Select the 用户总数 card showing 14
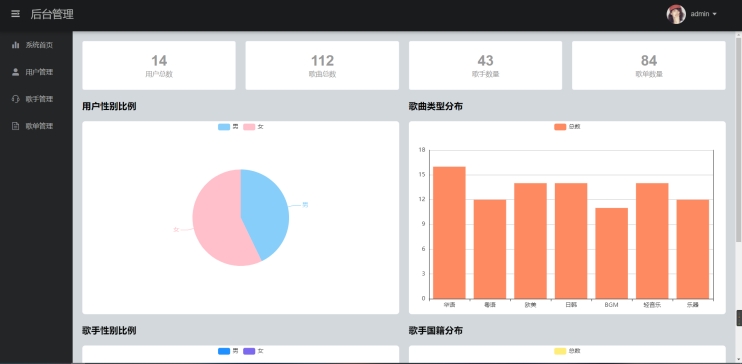The image size is (742, 364). [x=159, y=65]
